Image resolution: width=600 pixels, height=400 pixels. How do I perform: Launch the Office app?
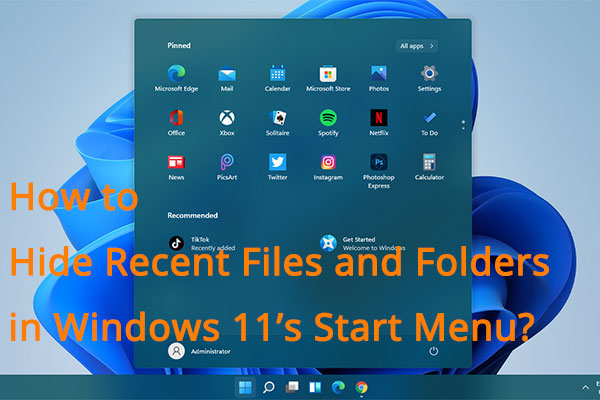point(176,122)
